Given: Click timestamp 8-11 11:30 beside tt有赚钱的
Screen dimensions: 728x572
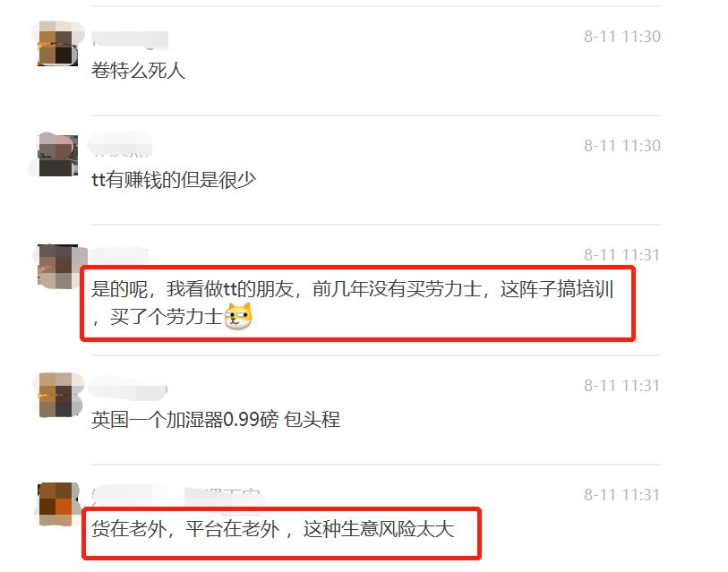Looking at the screenshot, I should click(622, 146).
